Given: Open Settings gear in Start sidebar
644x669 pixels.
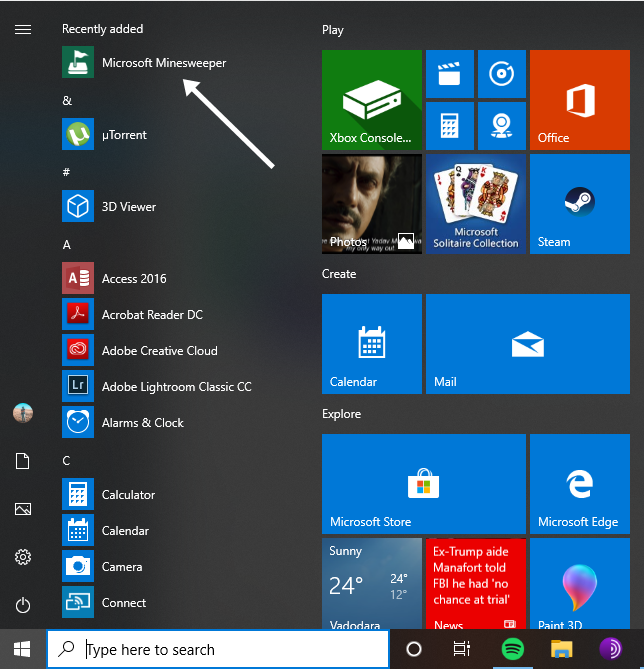Looking at the screenshot, I should [23, 557].
